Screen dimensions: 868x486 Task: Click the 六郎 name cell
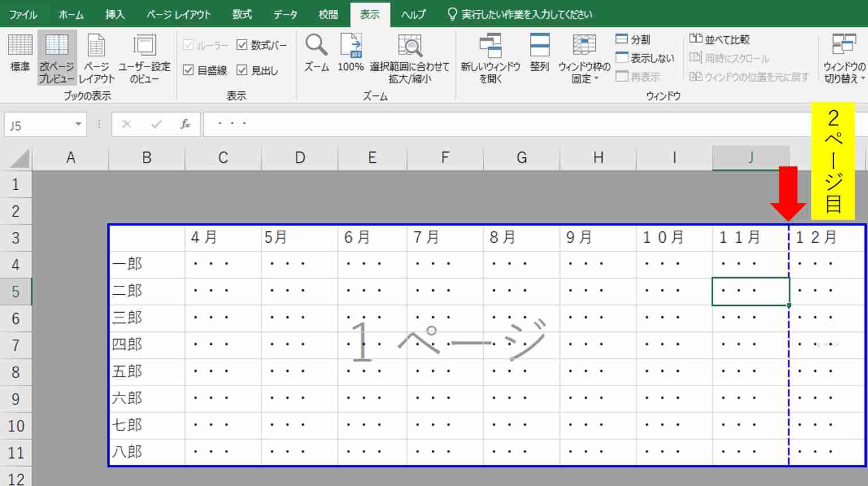pyautogui.click(x=147, y=399)
